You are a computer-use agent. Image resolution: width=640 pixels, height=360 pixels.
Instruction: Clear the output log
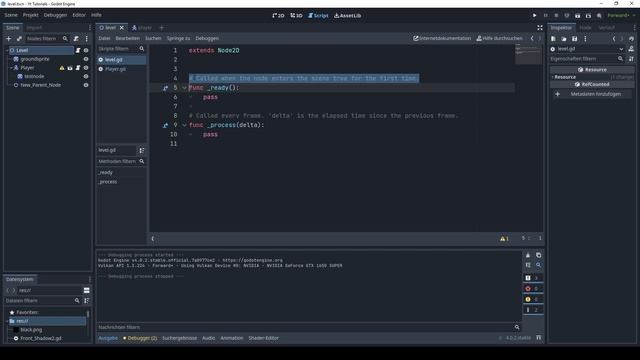click(x=528, y=255)
